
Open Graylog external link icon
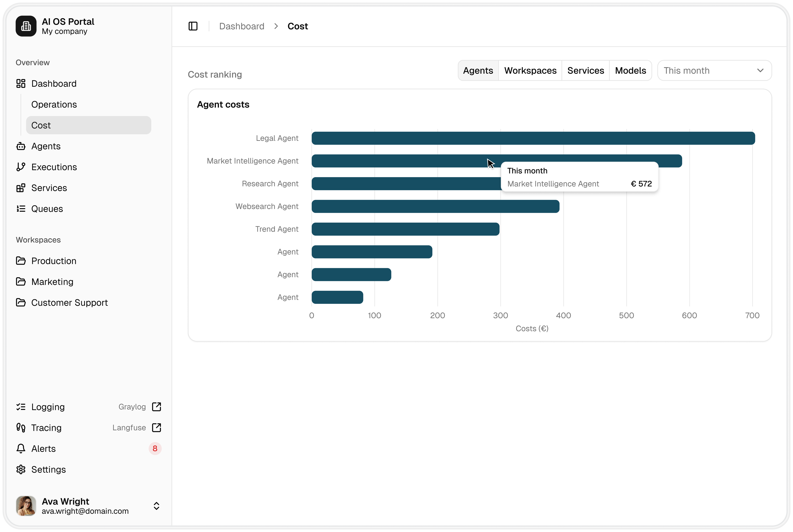[157, 407]
